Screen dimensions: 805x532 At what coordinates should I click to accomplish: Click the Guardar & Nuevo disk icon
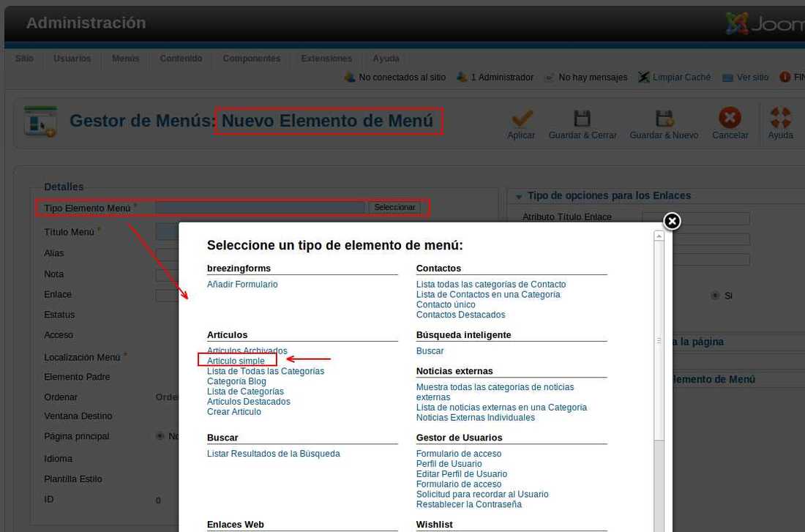pos(664,118)
